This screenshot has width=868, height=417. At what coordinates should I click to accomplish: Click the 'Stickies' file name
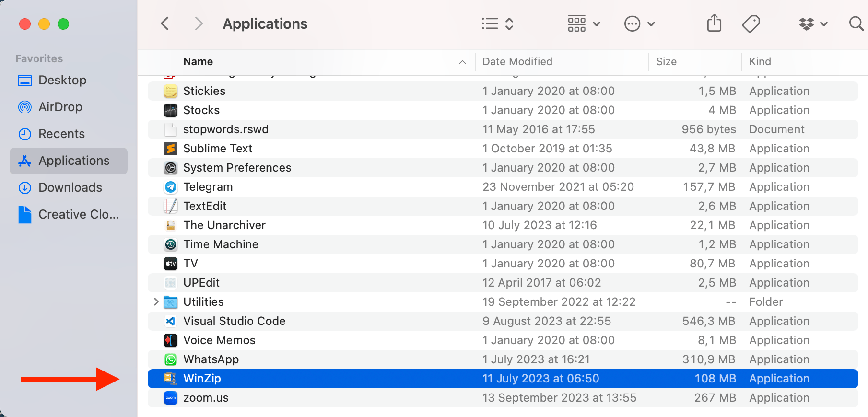click(x=204, y=91)
